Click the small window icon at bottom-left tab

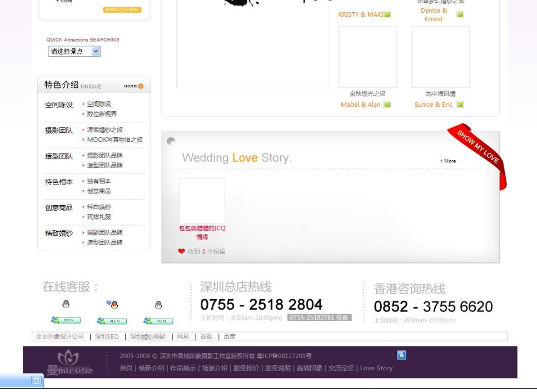click(x=36, y=380)
